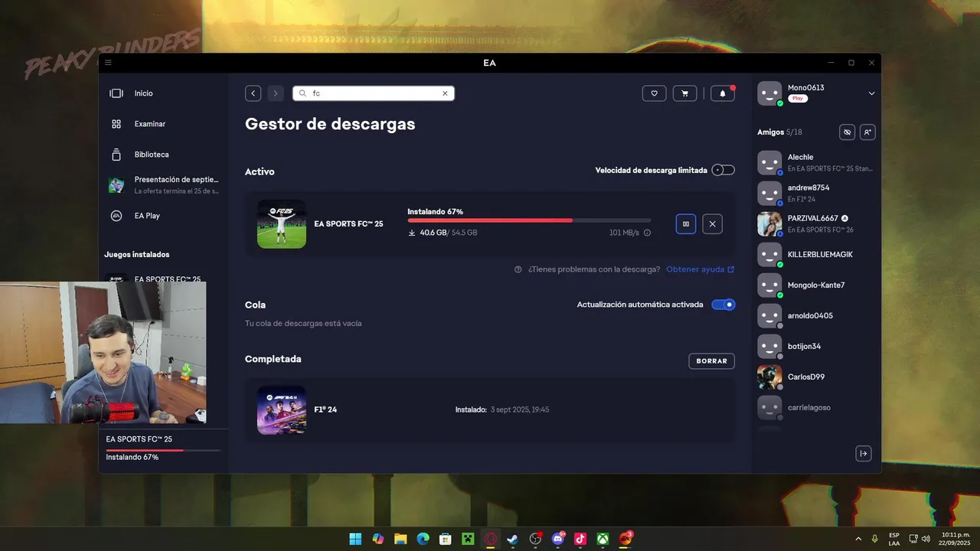Image resolution: width=980 pixels, height=551 pixels.
Task: Click the forward navigation arrow
Action: coord(276,93)
